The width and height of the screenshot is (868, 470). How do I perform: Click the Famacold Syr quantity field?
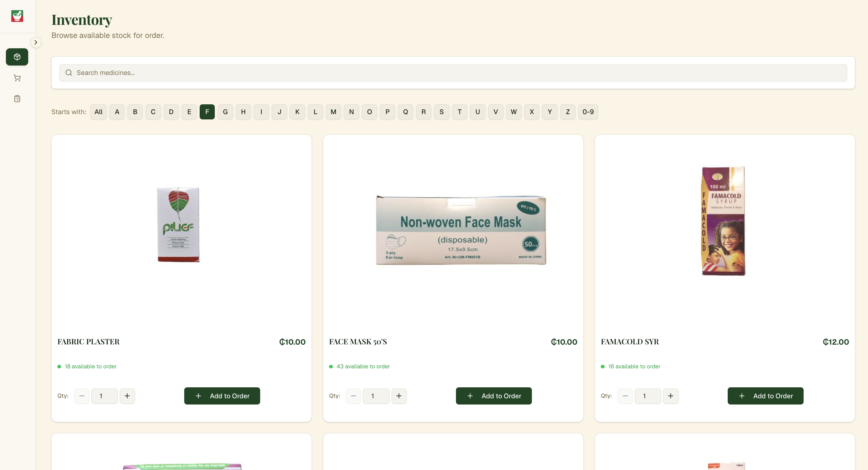(648, 396)
